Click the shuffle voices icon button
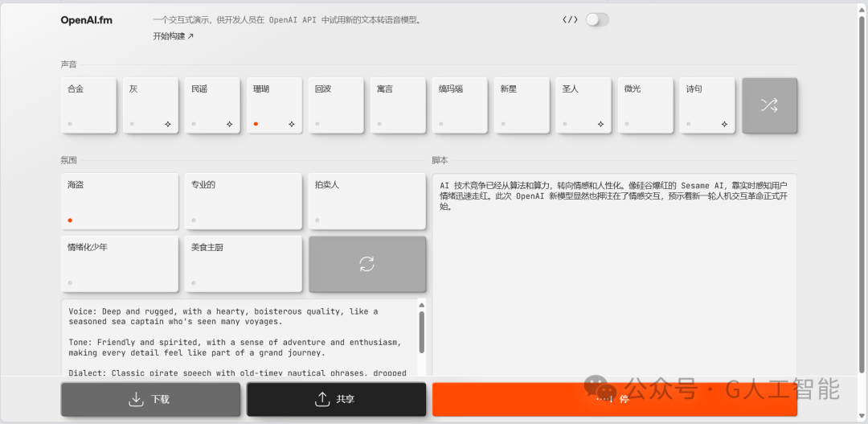The height and width of the screenshot is (424, 868). 769,105
